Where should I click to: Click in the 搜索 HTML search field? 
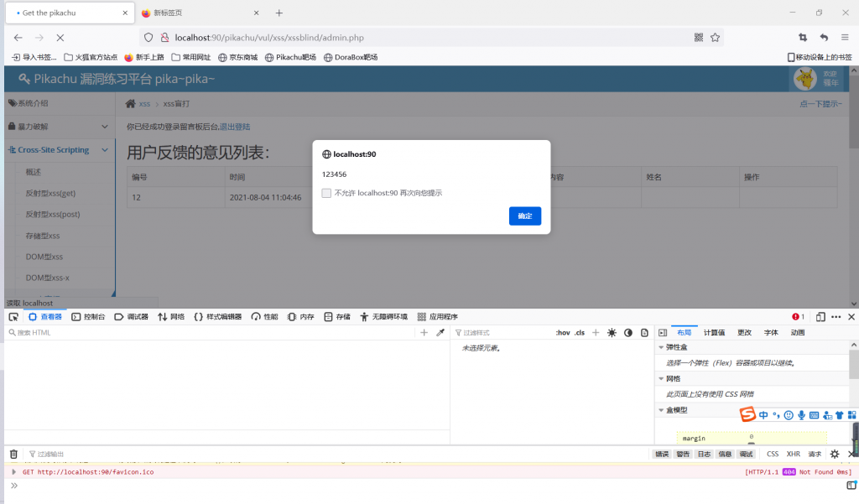pyautogui.click(x=210, y=333)
